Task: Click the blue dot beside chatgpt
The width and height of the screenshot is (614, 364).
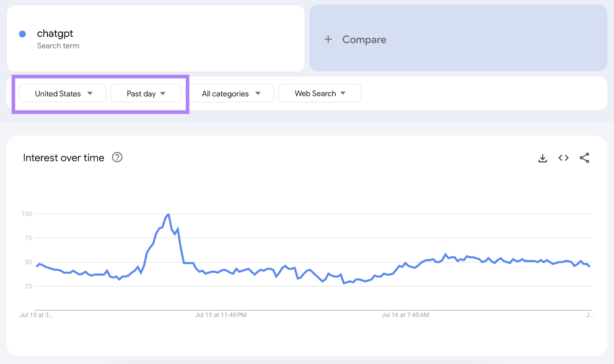Action: click(x=23, y=34)
